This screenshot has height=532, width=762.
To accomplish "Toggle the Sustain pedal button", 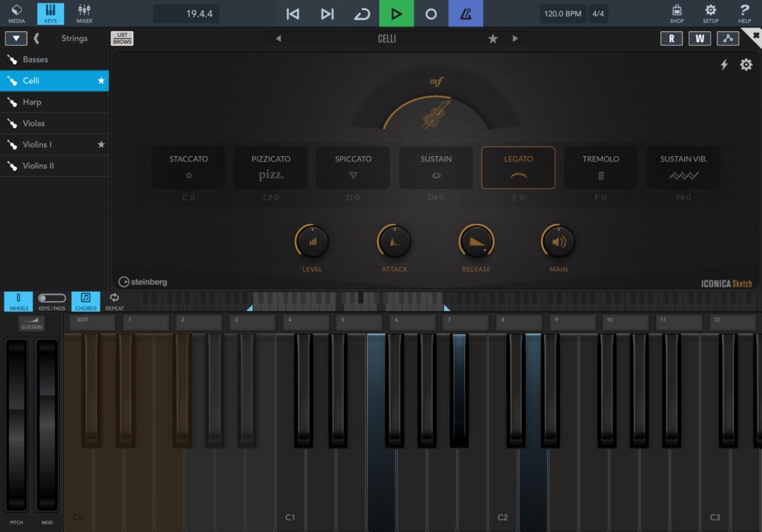I will 31,323.
